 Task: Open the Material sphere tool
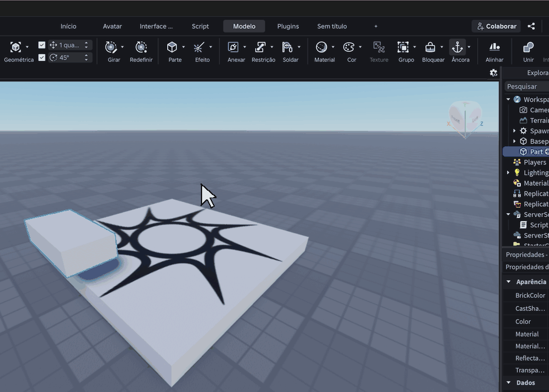[321, 47]
